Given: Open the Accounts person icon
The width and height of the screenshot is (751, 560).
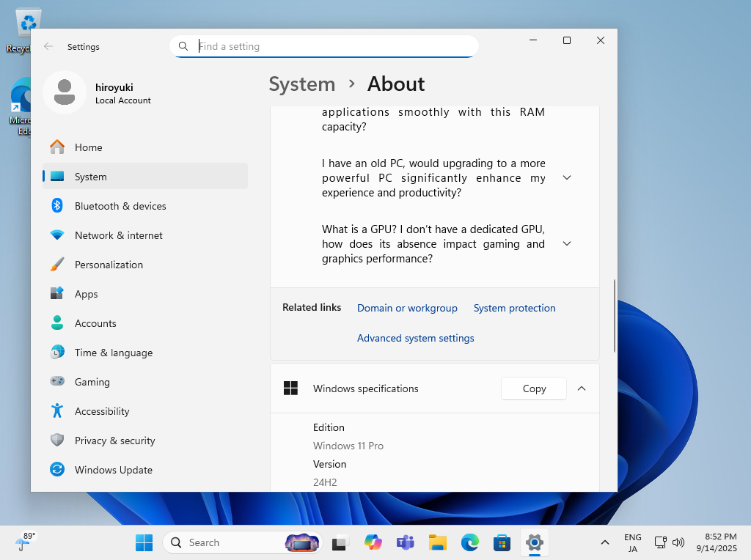Looking at the screenshot, I should point(57,323).
